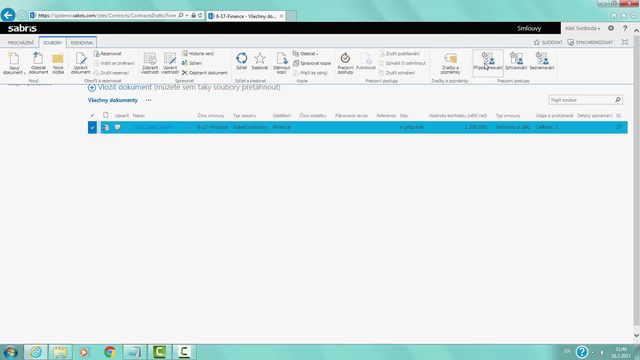640x360 pixels.
Task: Switch to the KNIHOVNA ribbon tab
Action: [x=82, y=42]
